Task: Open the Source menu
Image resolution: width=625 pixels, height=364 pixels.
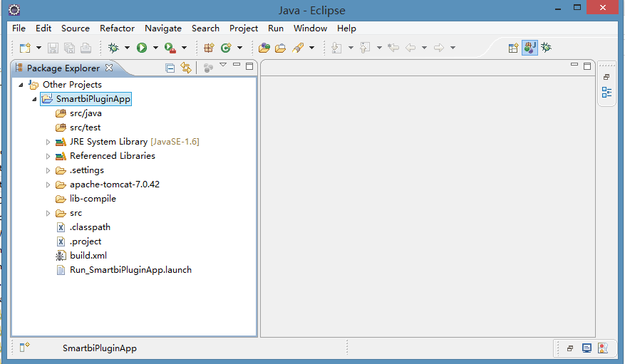Action: tap(76, 28)
